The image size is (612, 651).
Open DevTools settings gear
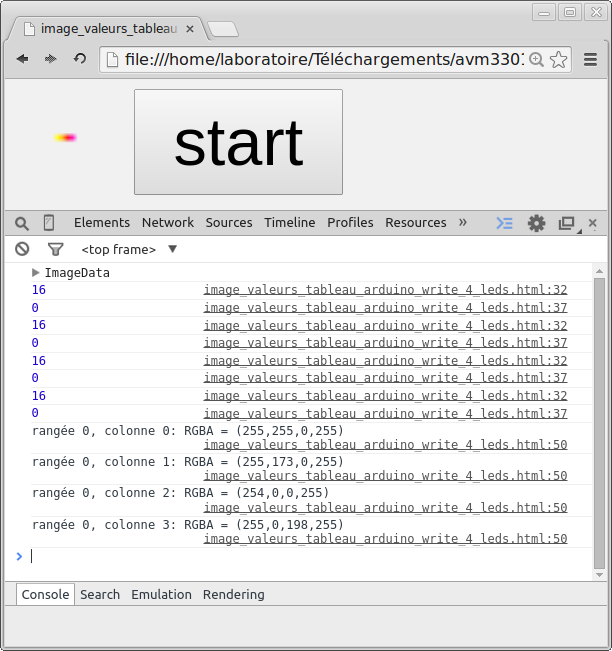point(537,223)
